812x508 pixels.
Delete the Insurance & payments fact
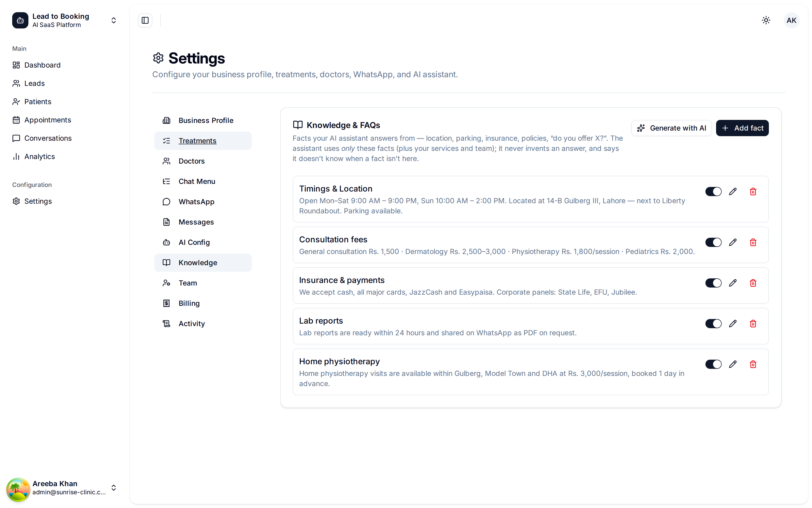pyautogui.click(x=753, y=283)
